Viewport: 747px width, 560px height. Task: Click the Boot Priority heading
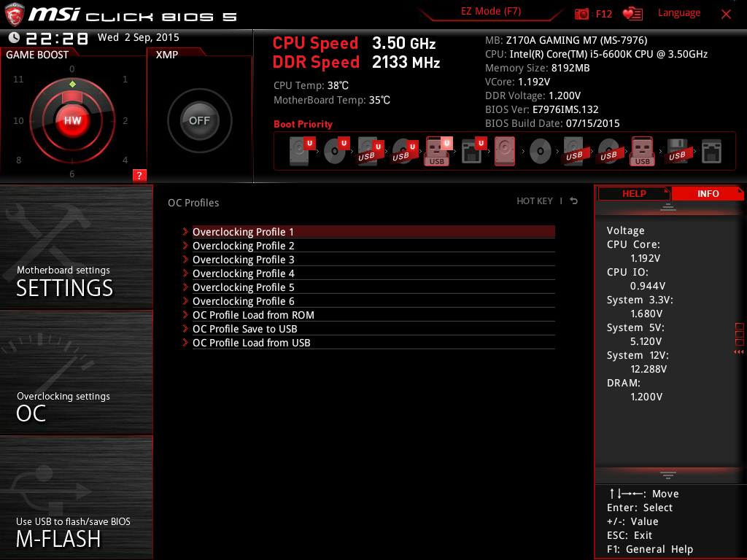click(x=303, y=124)
